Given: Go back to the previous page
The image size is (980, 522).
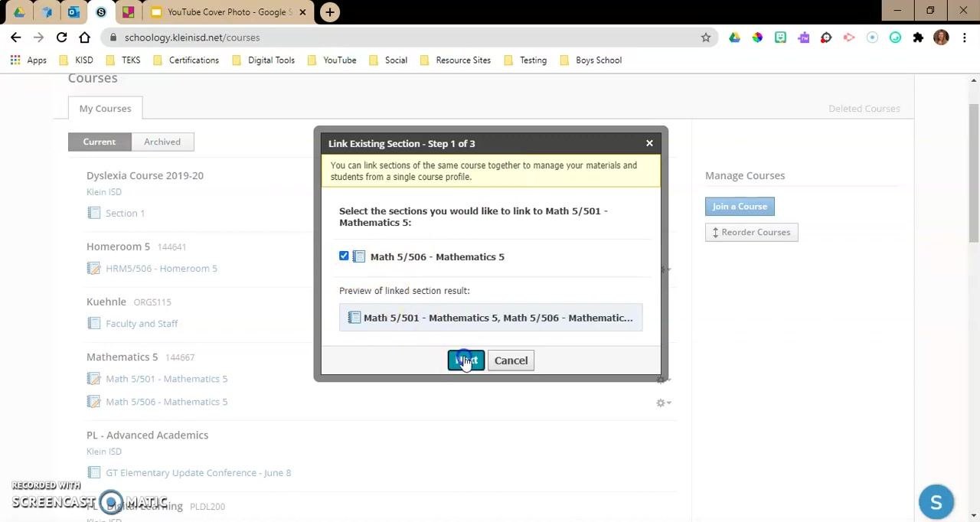Looking at the screenshot, I should pos(16,38).
